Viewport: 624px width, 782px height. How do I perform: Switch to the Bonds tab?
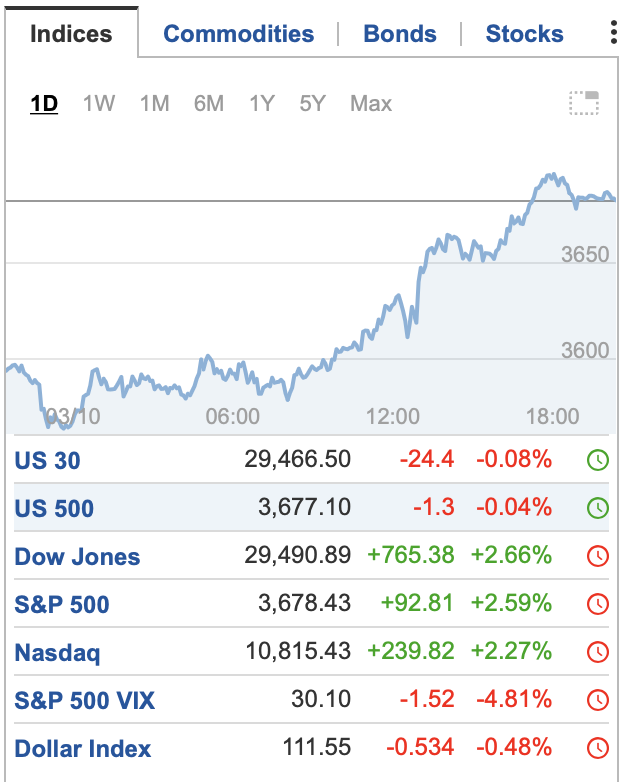pyautogui.click(x=400, y=34)
